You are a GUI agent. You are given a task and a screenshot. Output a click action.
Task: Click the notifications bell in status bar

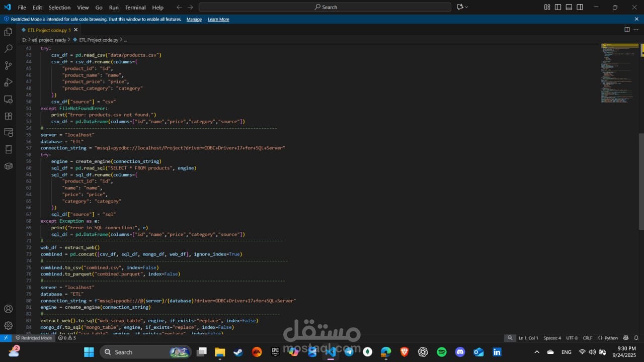coord(636,338)
